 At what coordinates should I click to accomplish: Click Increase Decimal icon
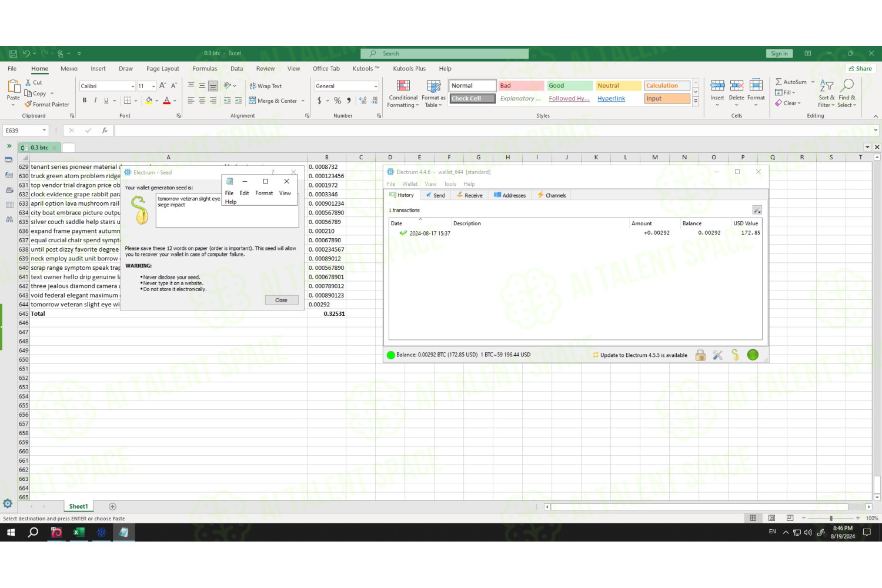(x=363, y=101)
